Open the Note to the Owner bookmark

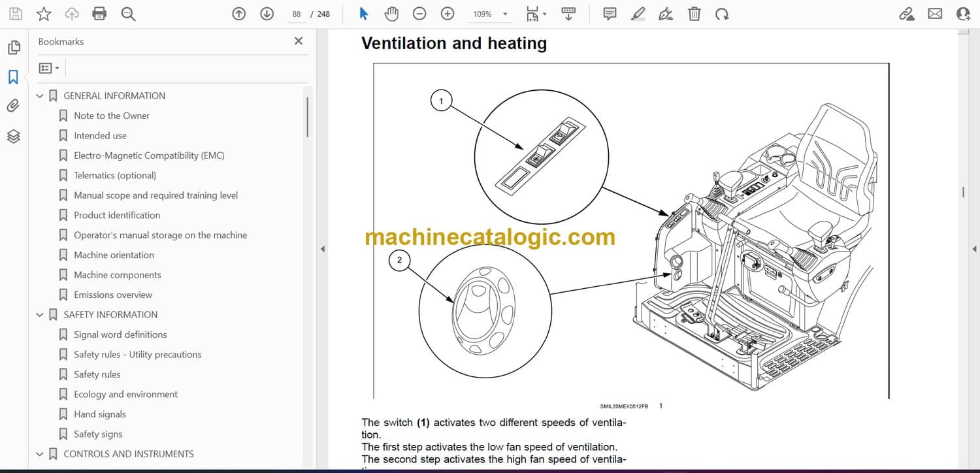[x=112, y=116]
